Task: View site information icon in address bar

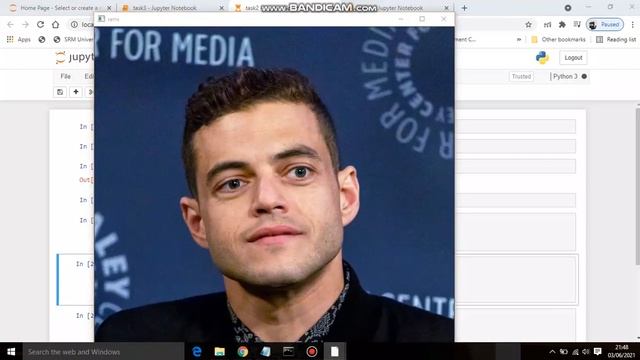Action: tap(74, 24)
